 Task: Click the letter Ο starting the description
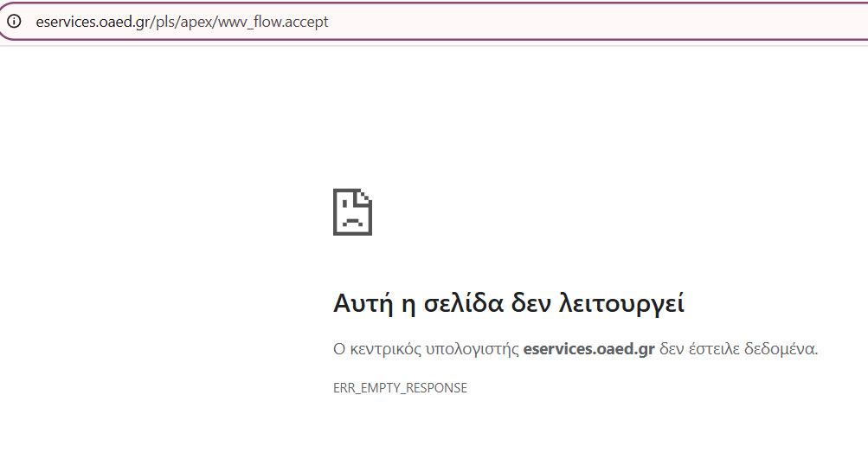(339, 350)
